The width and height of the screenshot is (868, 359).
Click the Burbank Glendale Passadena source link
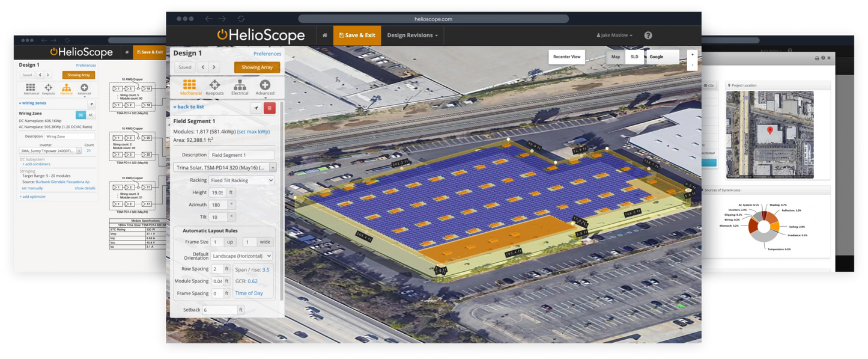click(62, 182)
